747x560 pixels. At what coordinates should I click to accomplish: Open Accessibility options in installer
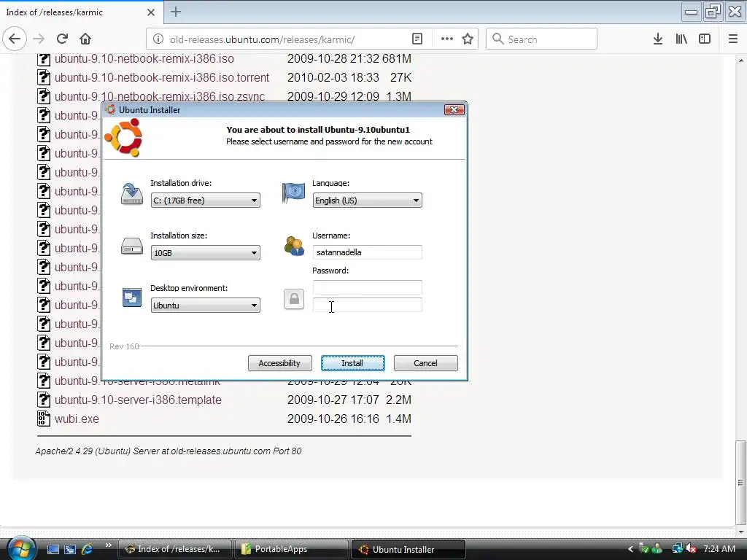click(279, 363)
